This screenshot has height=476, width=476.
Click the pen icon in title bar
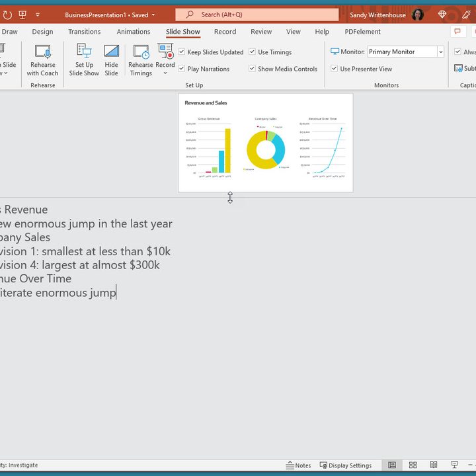coord(466,15)
